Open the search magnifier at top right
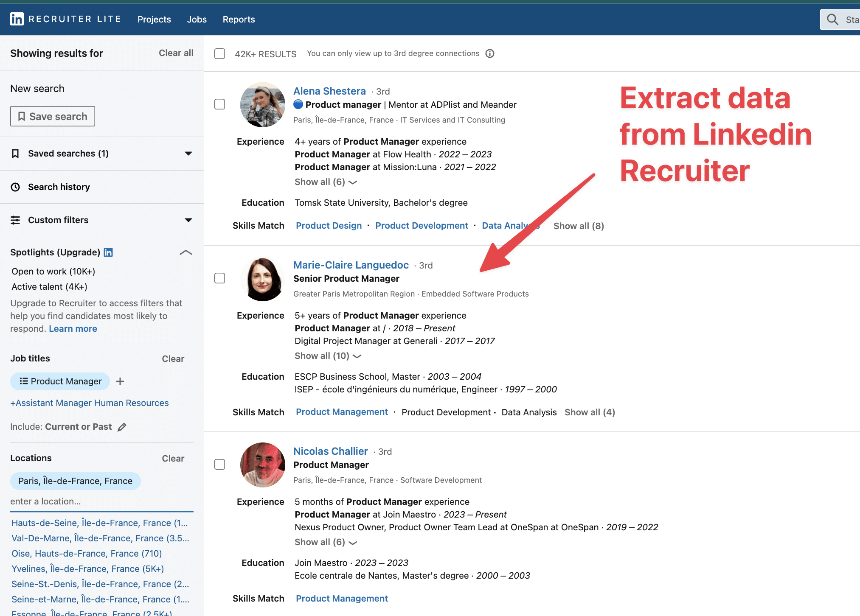This screenshot has width=860, height=616. pyautogui.click(x=832, y=19)
